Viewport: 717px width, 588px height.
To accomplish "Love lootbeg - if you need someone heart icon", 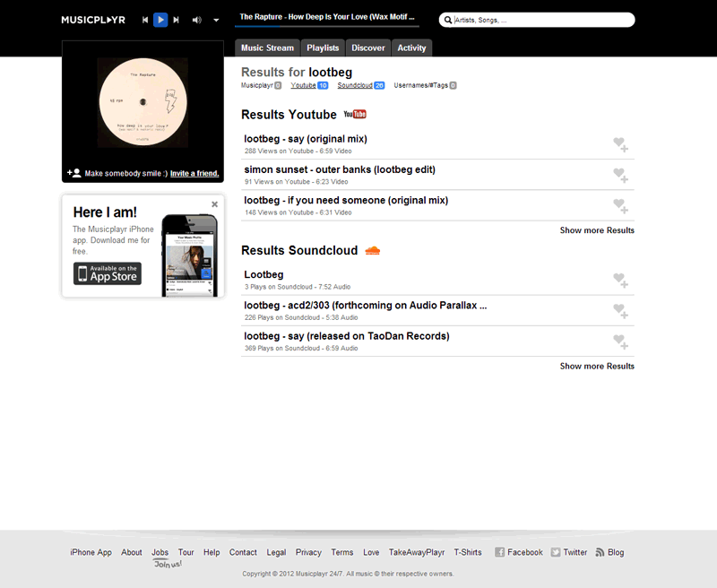I will tap(620, 206).
